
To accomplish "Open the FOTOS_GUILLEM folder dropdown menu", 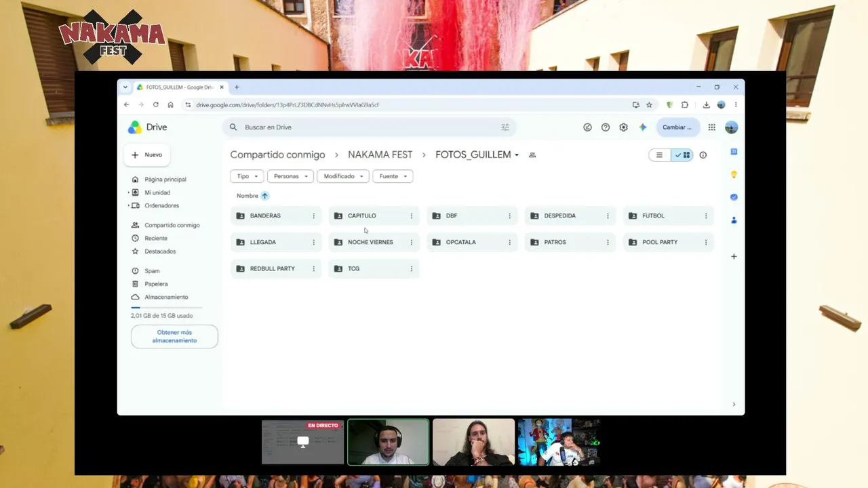I will pos(517,155).
